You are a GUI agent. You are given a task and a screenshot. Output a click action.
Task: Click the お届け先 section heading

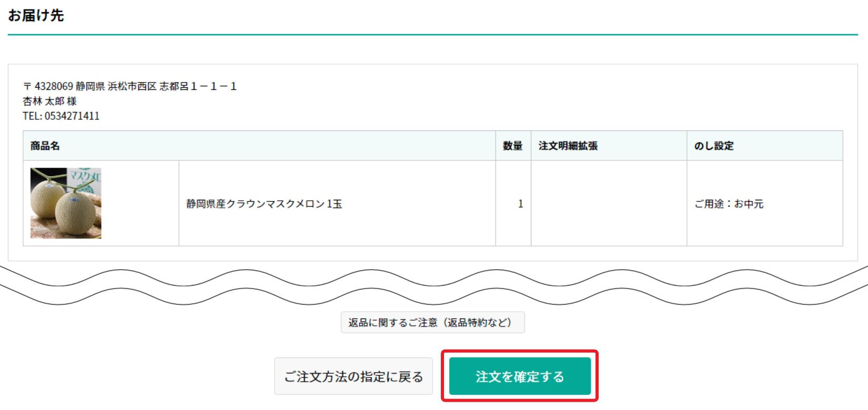point(36,16)
